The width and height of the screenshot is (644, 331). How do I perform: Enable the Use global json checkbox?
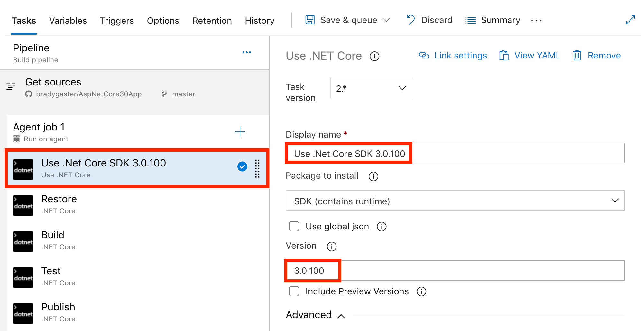tap(294, 226)
